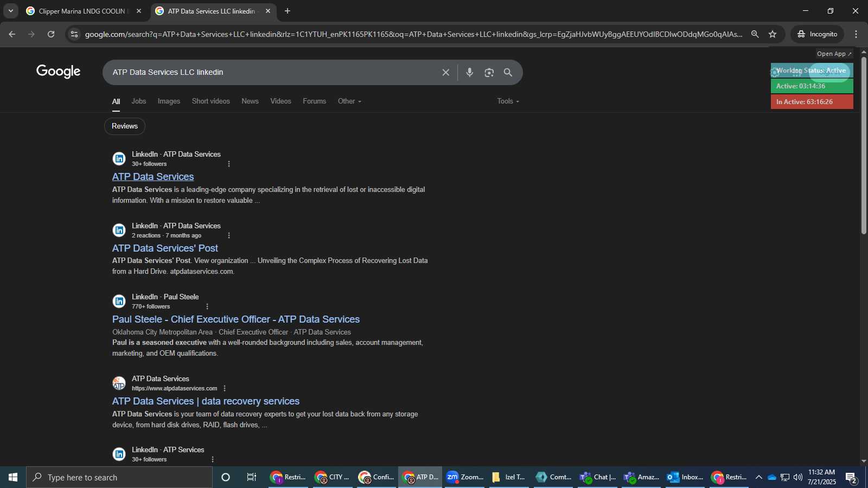This screenshot has height=488, width=868.
Task: Click the Reviews filter chip
Action: 125,126
